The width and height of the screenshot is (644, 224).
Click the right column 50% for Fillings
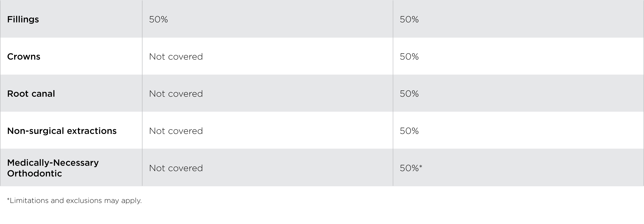(x=409, y=19)
